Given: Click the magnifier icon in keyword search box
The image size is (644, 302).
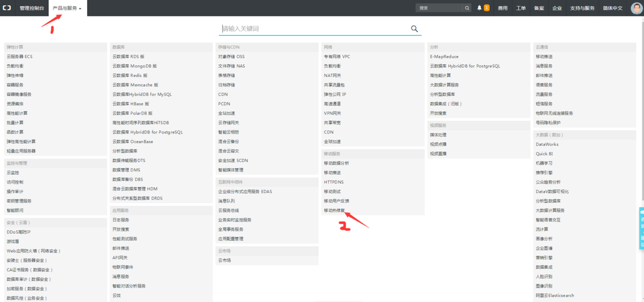Looking at the screenshot, I should (x=414, y=29).
